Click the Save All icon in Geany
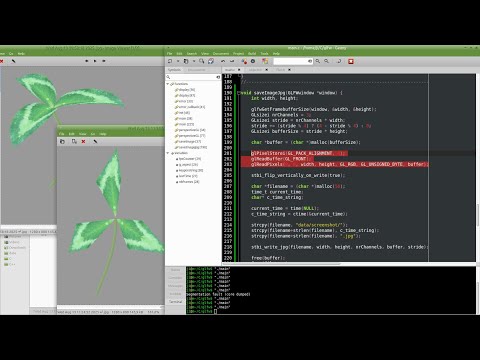The height and width of the screenshot is (360, 480). (x=211, y=61)
